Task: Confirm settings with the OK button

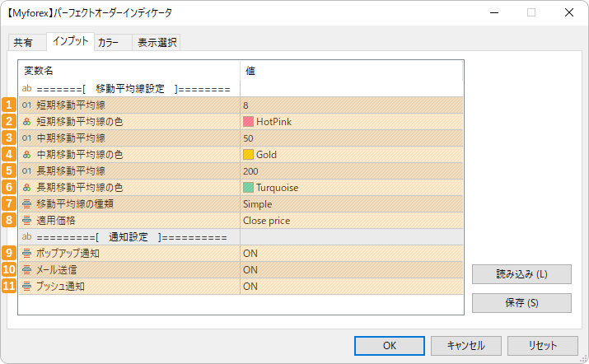Action: coord(390,346)
